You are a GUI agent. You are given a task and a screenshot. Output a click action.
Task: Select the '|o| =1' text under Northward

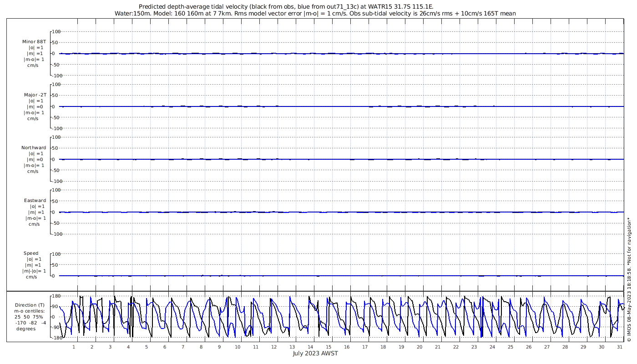click(x=36, y=154)
